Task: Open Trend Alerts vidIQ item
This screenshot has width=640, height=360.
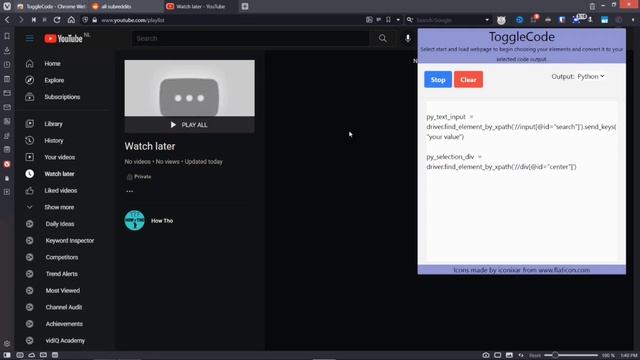Action: (x=61, y=274)
